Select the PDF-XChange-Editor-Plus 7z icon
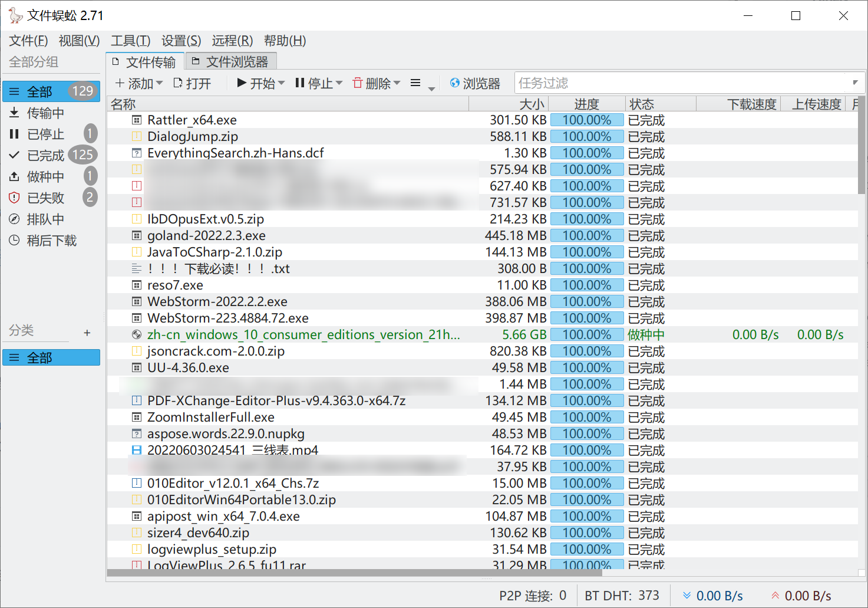The image size is (868, 608). click(137, 400)
